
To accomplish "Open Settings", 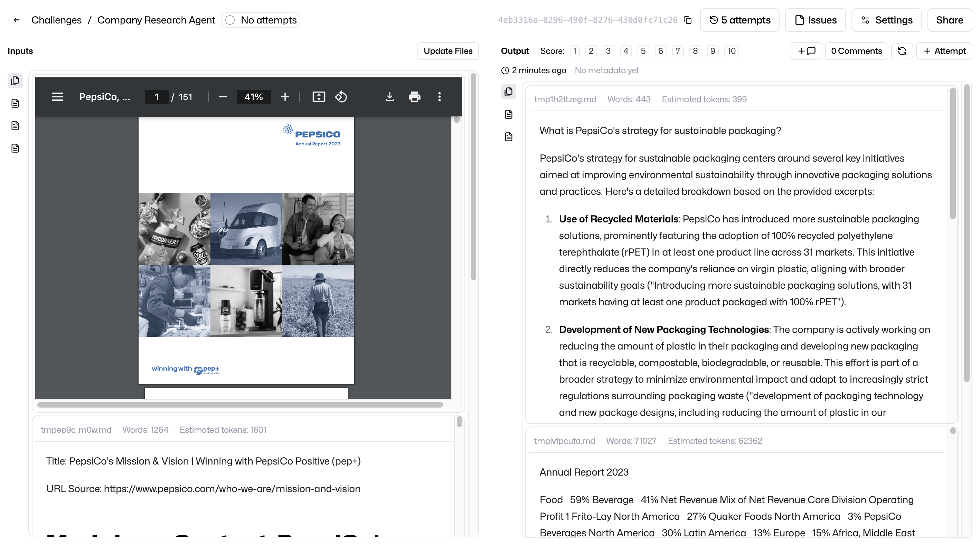I will 886,20.
